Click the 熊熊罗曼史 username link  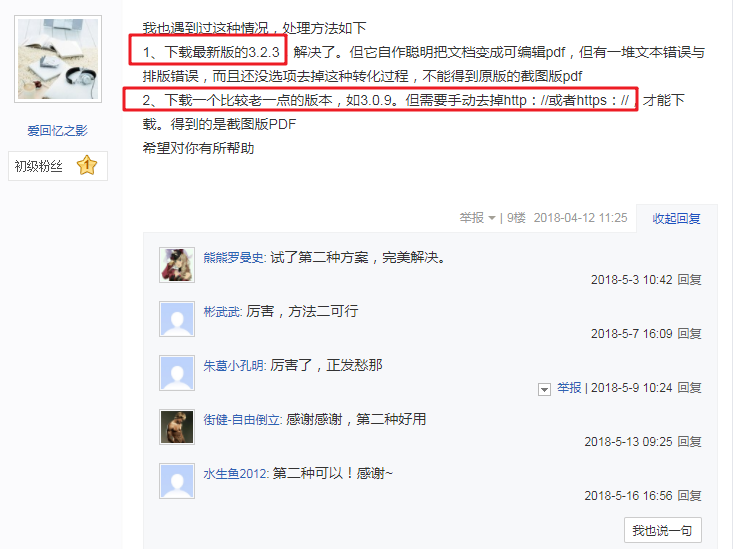pyautogui.click(x=234, y=257)
